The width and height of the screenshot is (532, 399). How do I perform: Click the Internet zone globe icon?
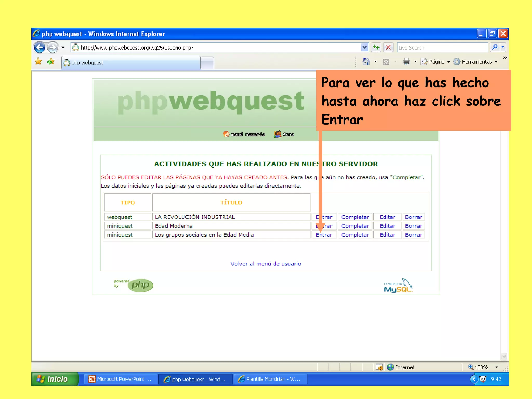[390, 367]
